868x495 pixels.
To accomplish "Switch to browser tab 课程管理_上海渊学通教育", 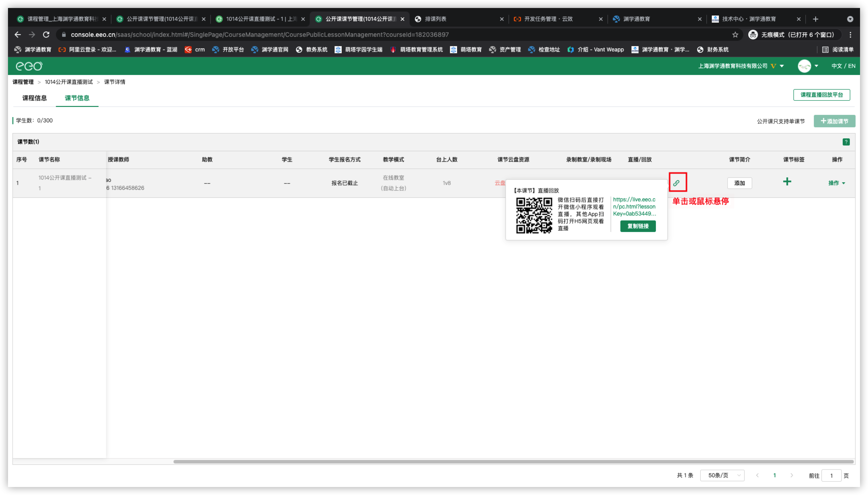I will pos(61,19).
